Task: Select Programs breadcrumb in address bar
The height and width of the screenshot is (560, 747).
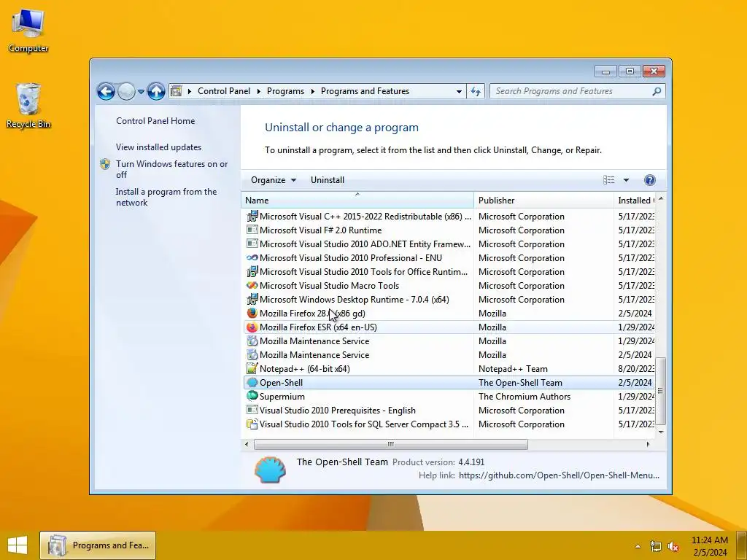Action: pyautogui.click(x=285, y=91)
